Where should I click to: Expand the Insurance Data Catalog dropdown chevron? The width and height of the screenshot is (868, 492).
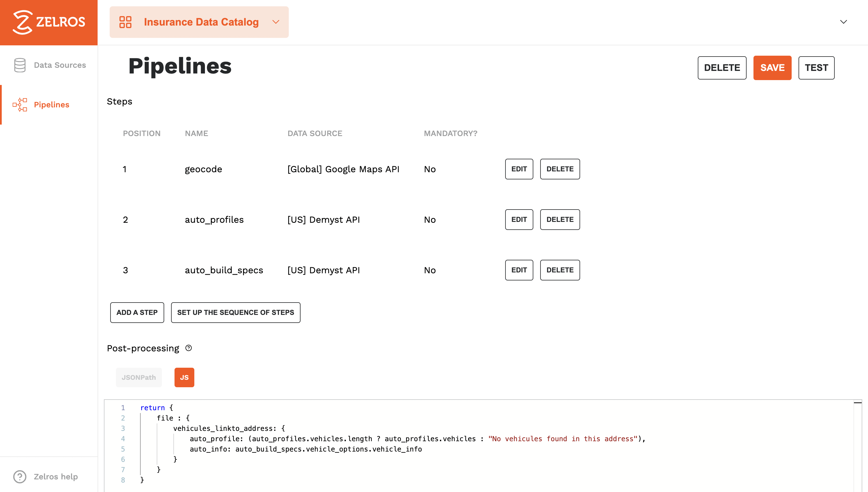click(x=276, y=22)
